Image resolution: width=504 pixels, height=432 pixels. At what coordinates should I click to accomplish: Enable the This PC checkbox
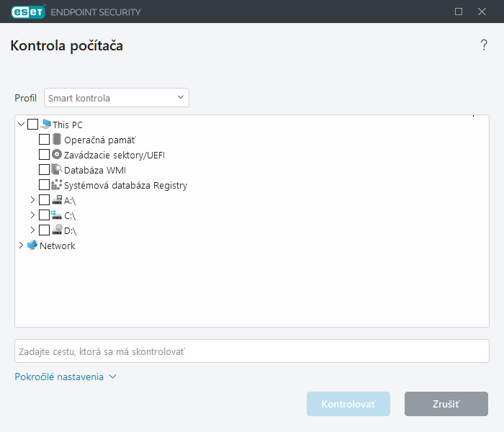(33, 125)
